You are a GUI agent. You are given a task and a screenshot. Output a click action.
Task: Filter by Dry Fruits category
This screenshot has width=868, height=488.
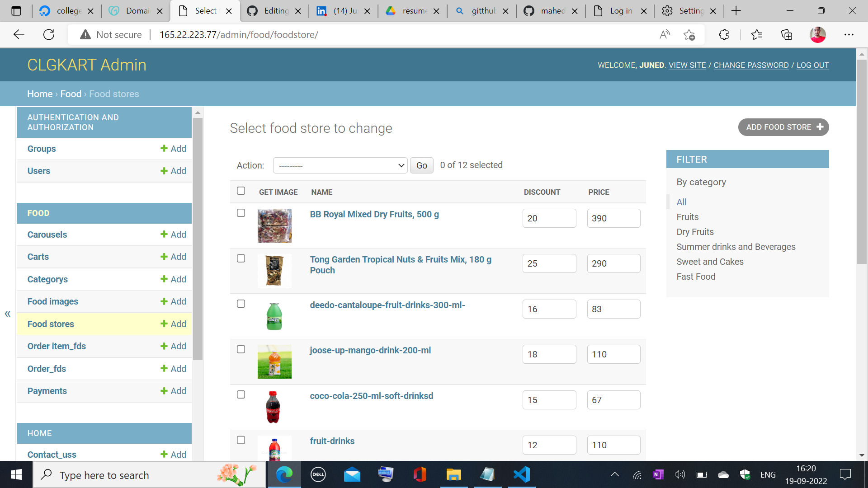(x=695, y=232)
